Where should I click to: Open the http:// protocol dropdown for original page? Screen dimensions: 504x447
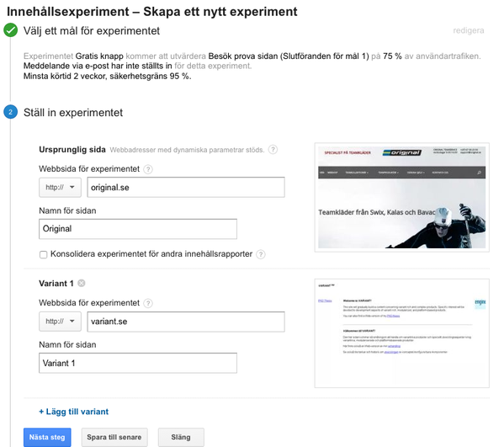(60, 187)
